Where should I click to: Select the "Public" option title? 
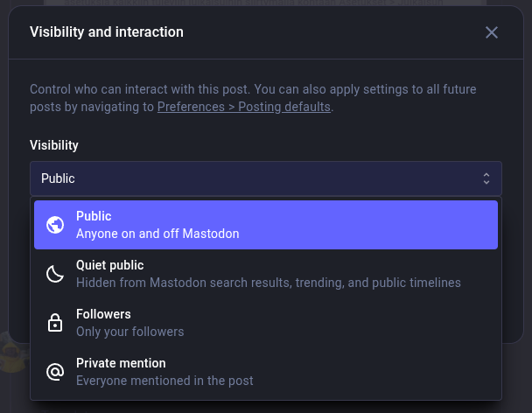94,216
